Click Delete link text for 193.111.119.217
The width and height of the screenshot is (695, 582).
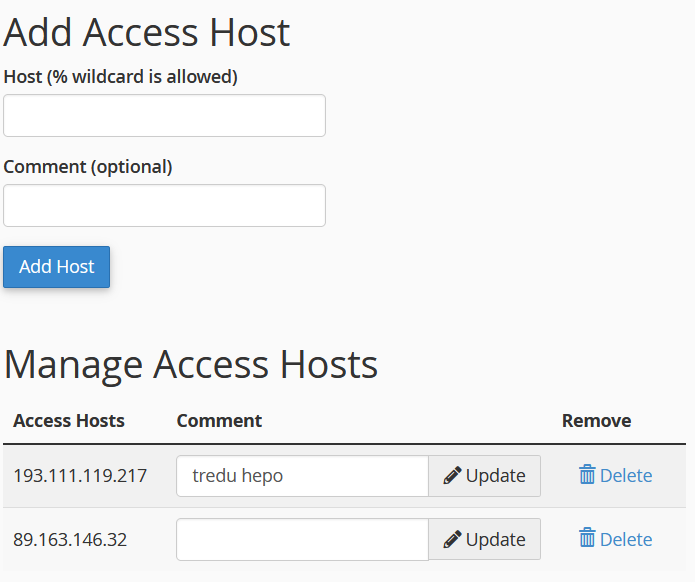[626, 476]
